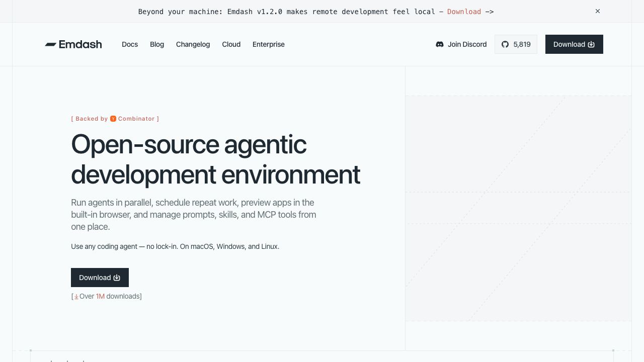Click the hero Download button

click(100, 278)
